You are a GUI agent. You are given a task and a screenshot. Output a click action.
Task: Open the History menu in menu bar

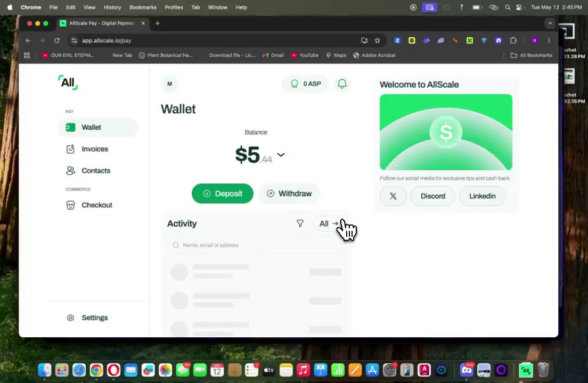112,7
